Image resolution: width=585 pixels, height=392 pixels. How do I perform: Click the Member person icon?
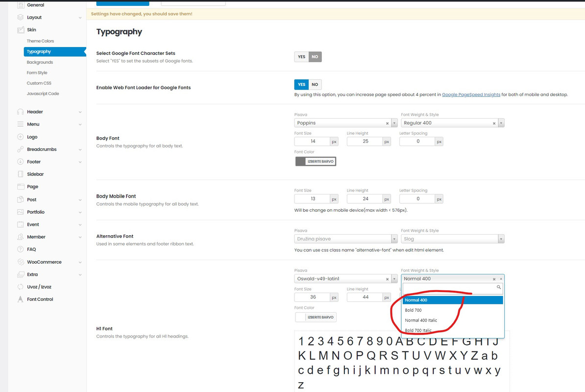pos(21,237)
